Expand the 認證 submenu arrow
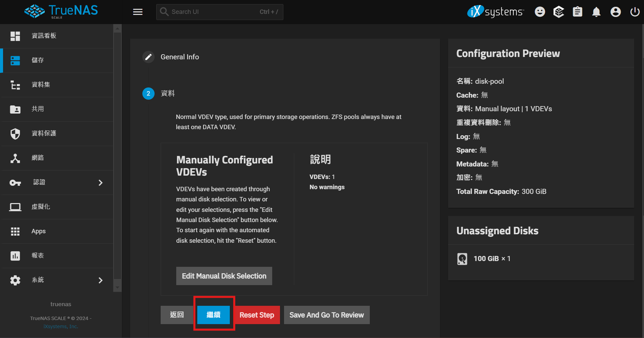 pyautogui.click(x=100, y=183)
